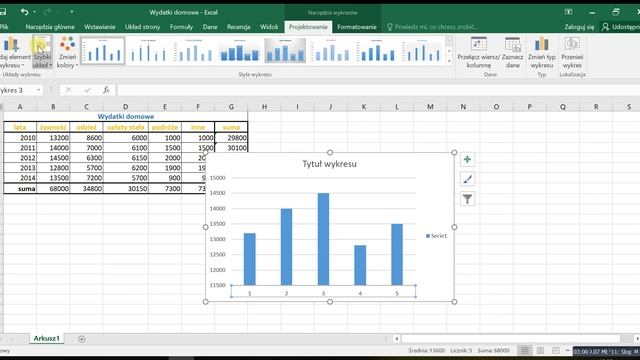Click the horizontal scrollbar left arrow
This screenshot has height=360, width=640.
(396, 339)
